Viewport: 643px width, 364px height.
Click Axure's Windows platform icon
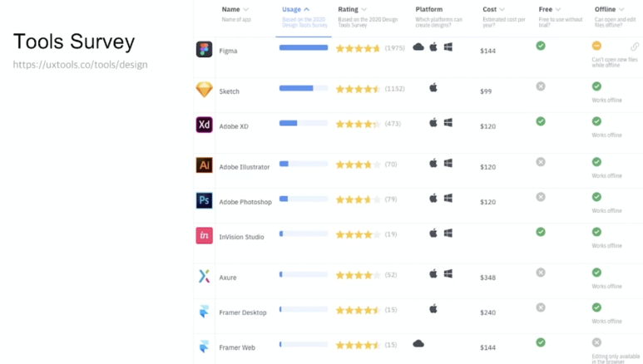click(448, 273)
